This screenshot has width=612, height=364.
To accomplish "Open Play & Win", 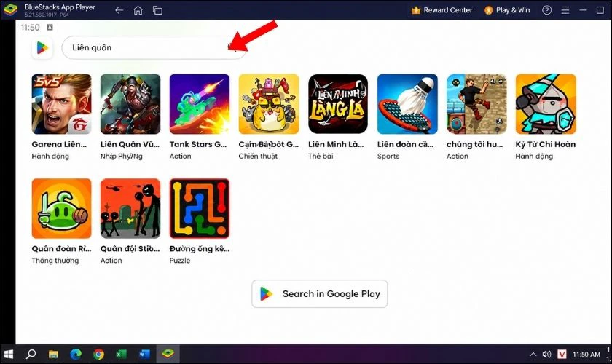I will pyautogui.click(x=507, y=10).
